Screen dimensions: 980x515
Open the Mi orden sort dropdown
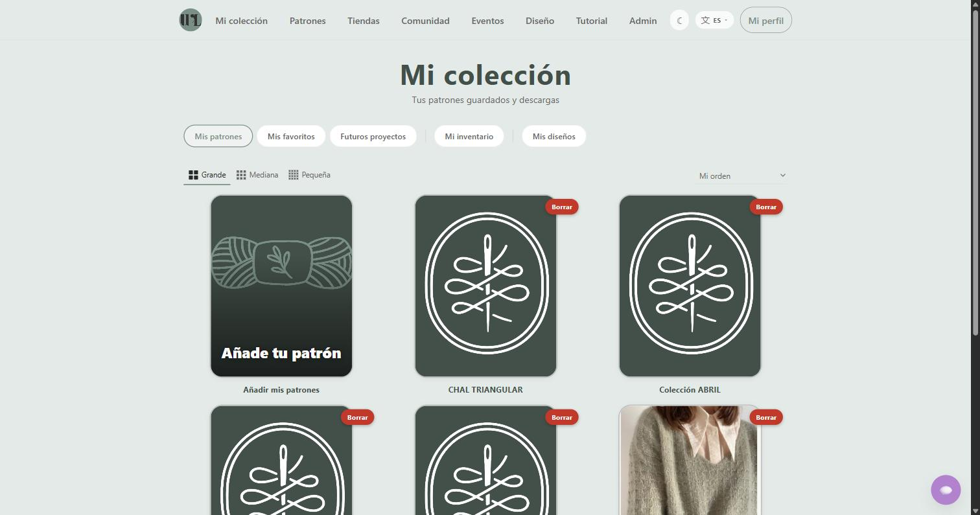point(741,176)
